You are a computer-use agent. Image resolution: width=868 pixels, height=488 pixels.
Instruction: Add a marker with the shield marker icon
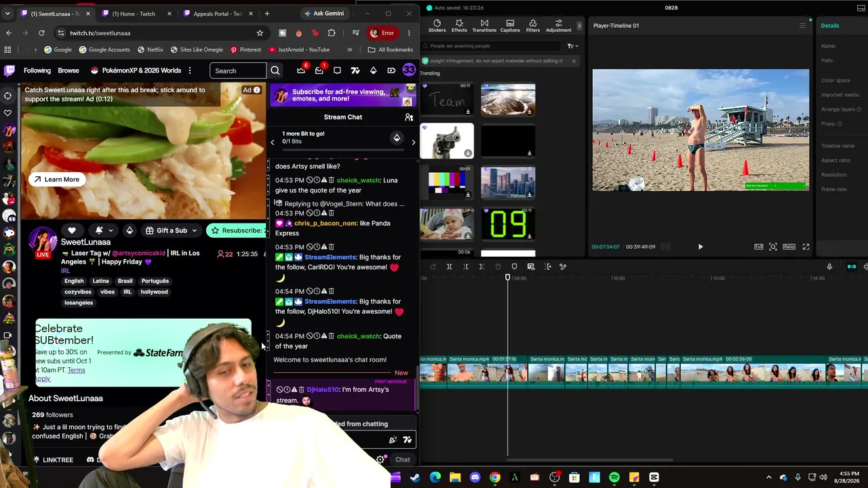coord(514,267)
